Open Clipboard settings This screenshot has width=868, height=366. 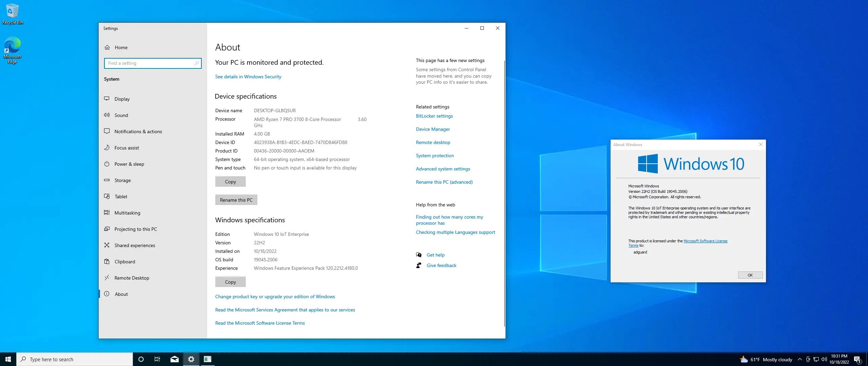[x=124, y=261]
